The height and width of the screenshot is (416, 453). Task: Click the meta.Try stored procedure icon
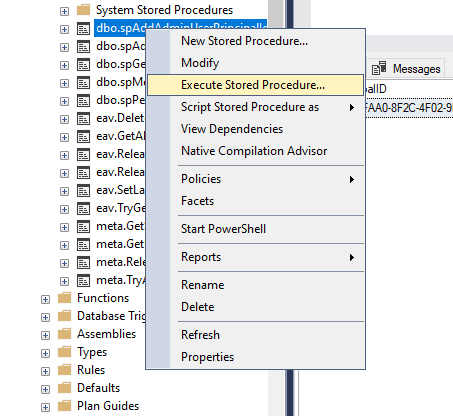click(x=83, y=281)
